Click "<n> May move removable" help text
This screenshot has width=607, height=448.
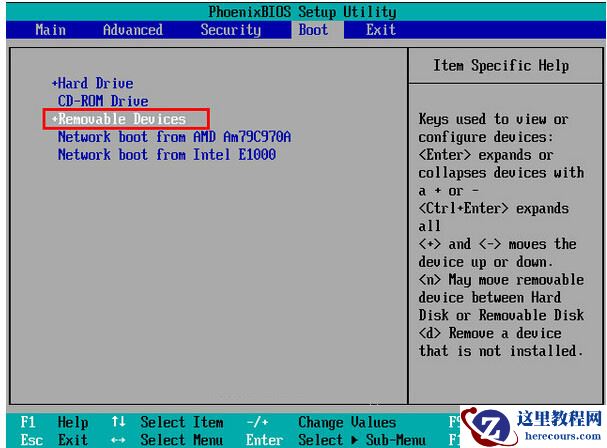coord(501,280)
